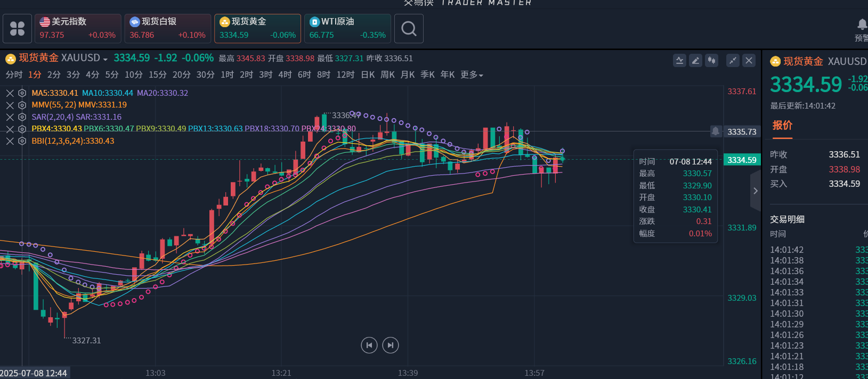The width and height of the screenshot is (868, 379).
Task: Click the 2025-07-08 12:44 crosshair time label
Action: coord(35,373)
